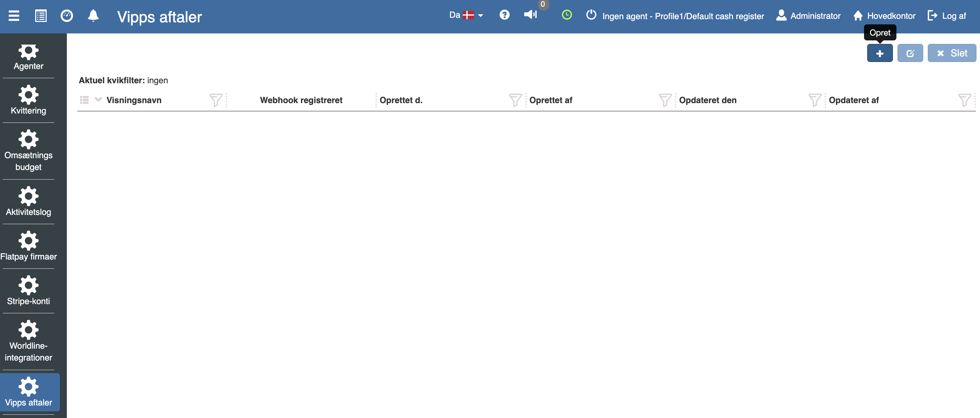Image resolution: width=980 pixels, height=418 pixels.
Task: Open the hamburger main menu
Action: (x=14, y=16)
